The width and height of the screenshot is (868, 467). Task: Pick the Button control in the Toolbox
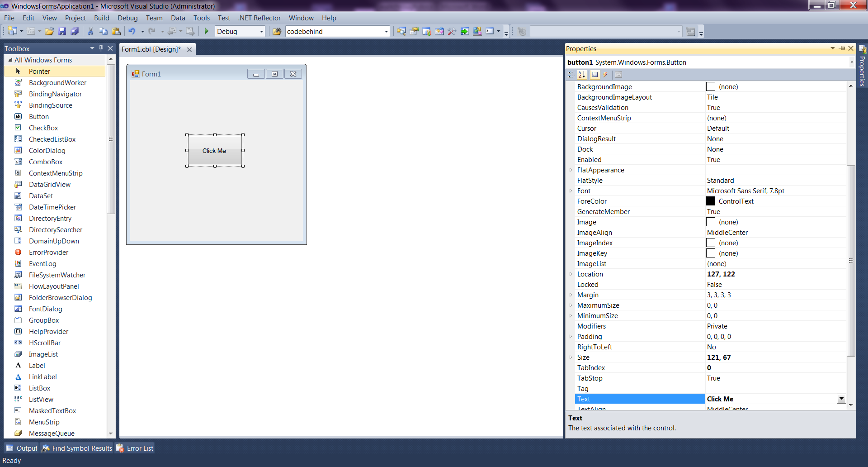point(55,117)
